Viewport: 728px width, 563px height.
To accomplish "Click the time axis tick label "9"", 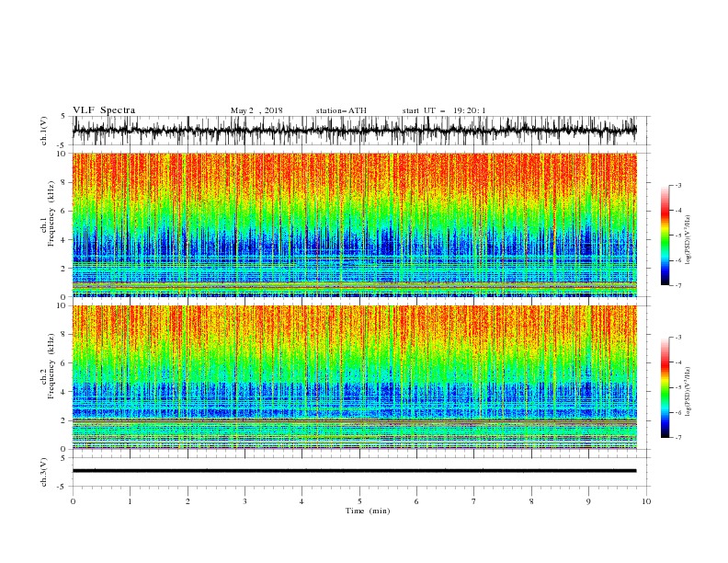I will click(x=588, y=501).
